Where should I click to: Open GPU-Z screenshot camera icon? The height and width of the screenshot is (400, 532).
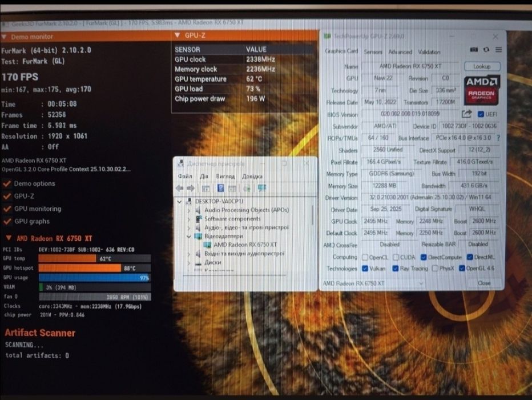(x=474, y=50)
